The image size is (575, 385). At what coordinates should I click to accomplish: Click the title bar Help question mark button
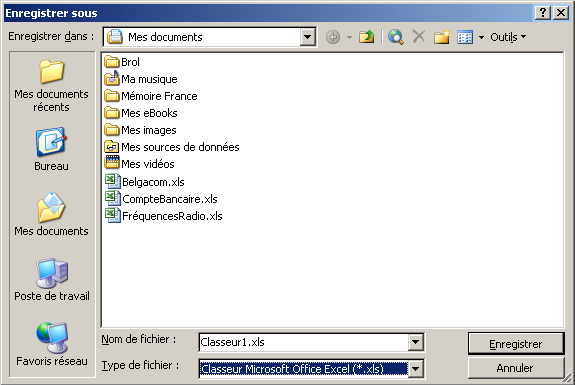pyautogui.click(x=543, y=13)
